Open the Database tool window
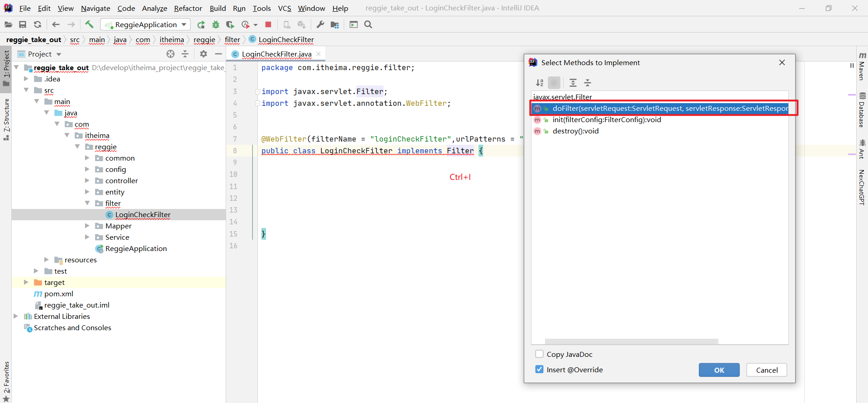This screenshot has width=868, height=403. (862, 110)
